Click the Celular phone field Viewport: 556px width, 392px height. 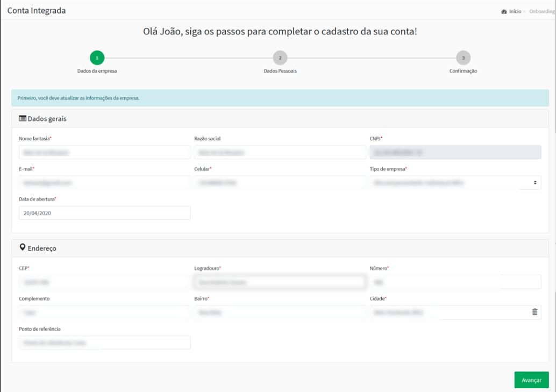(280, 183)
